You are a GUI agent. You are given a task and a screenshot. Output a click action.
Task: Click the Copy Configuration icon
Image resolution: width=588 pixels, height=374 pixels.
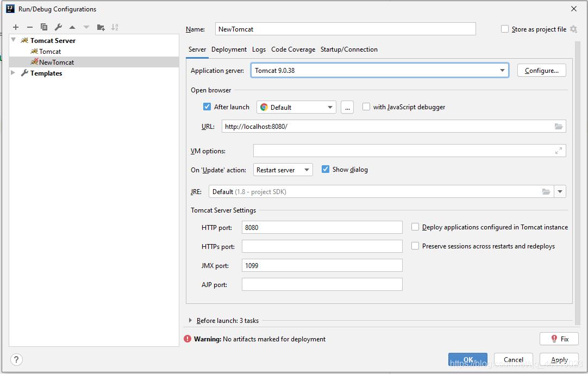coord(44,27)
